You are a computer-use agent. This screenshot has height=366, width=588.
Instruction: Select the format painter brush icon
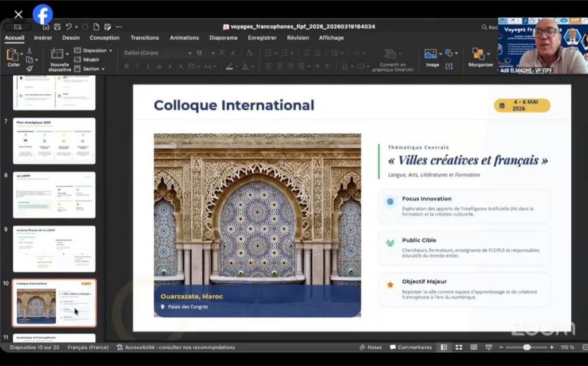point(29,68)
